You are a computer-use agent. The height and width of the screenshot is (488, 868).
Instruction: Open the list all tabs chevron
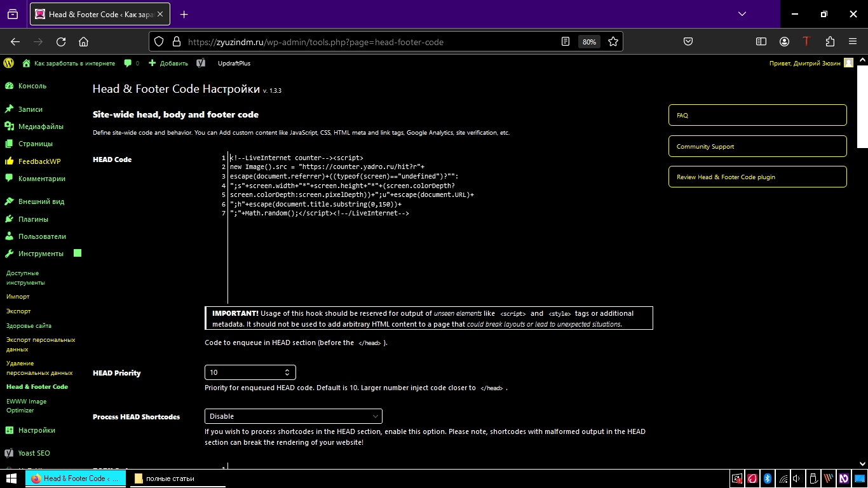coord(742,14)
